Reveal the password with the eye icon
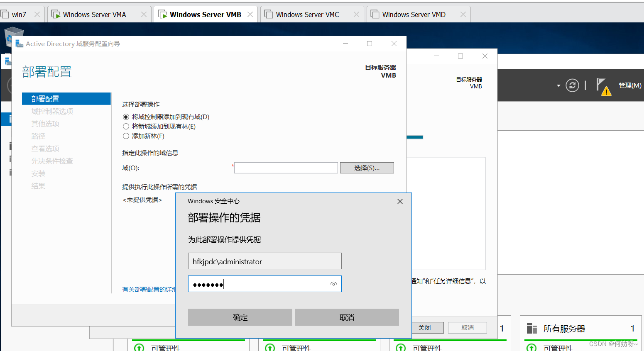This screenshot has width=644, height=351. point(333,284)
